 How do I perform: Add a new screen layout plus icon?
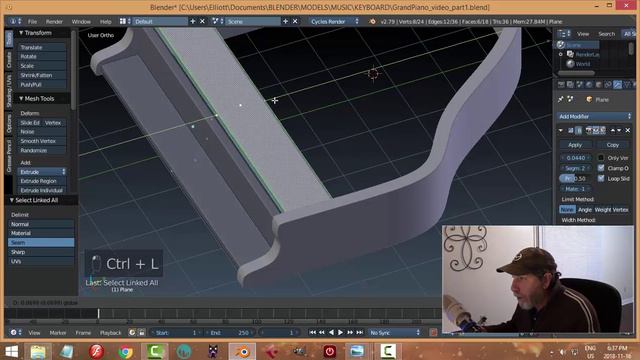(193, 21)
